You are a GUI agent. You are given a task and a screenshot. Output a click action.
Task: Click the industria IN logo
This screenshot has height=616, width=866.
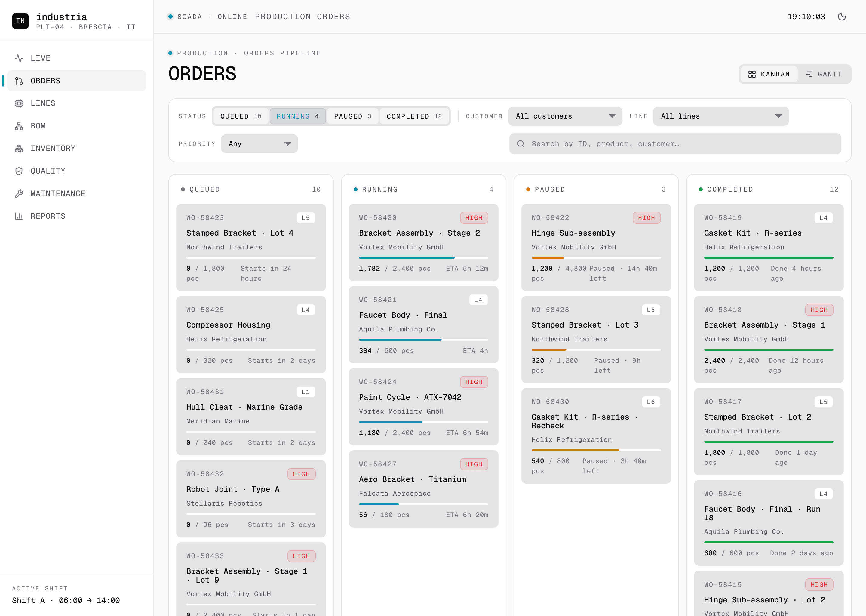pos(20,21)
